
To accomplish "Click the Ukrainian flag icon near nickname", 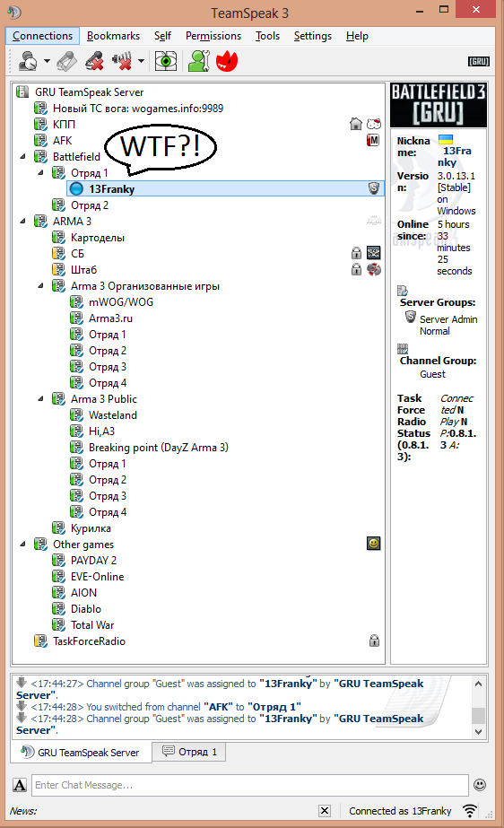I will tap(446, 140).
